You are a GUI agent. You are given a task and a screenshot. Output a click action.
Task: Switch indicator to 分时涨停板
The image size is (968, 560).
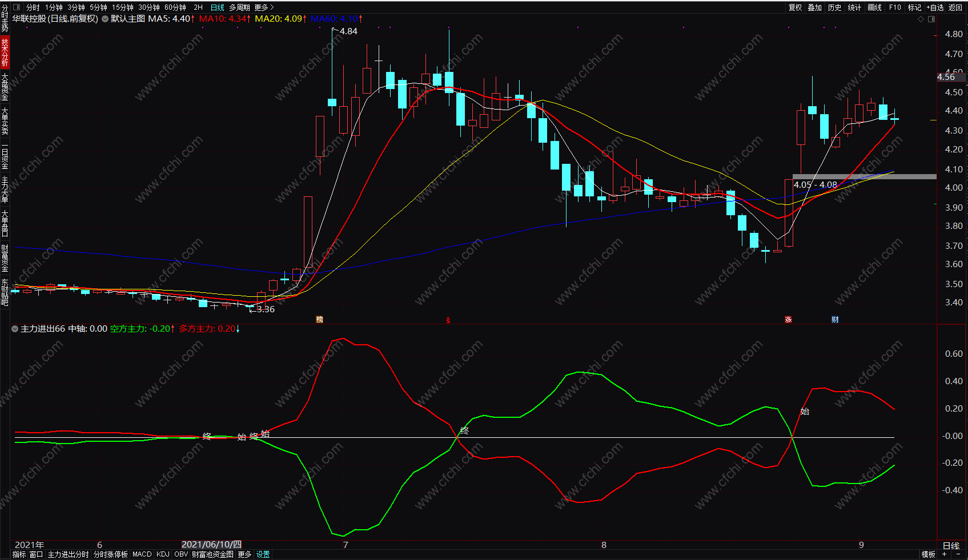(x=111, y=554)
